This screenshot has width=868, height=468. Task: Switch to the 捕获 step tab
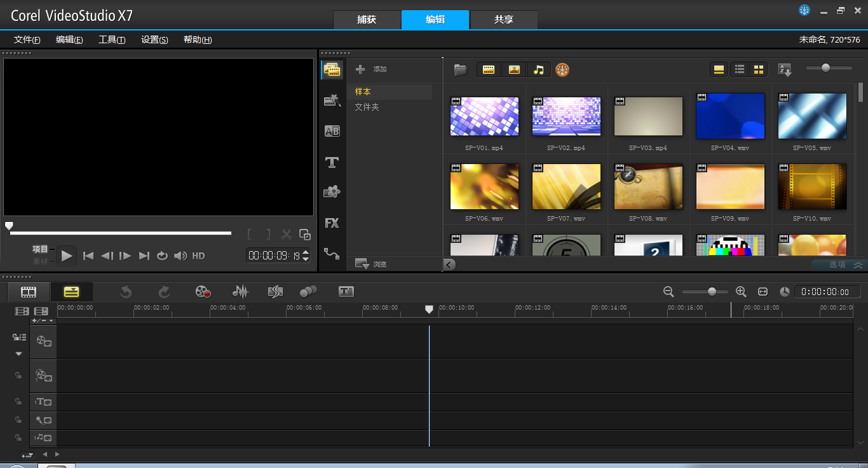(367, 20)
